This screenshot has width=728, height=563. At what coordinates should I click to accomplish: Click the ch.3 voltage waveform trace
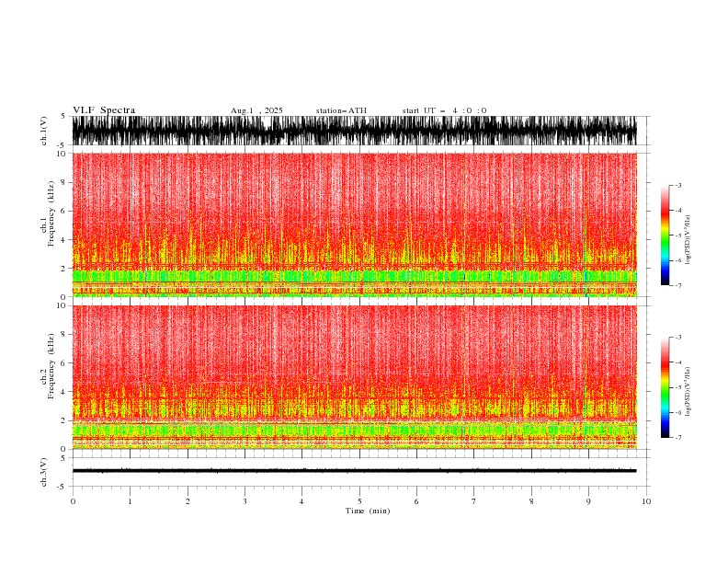click(x=354, y=471)
